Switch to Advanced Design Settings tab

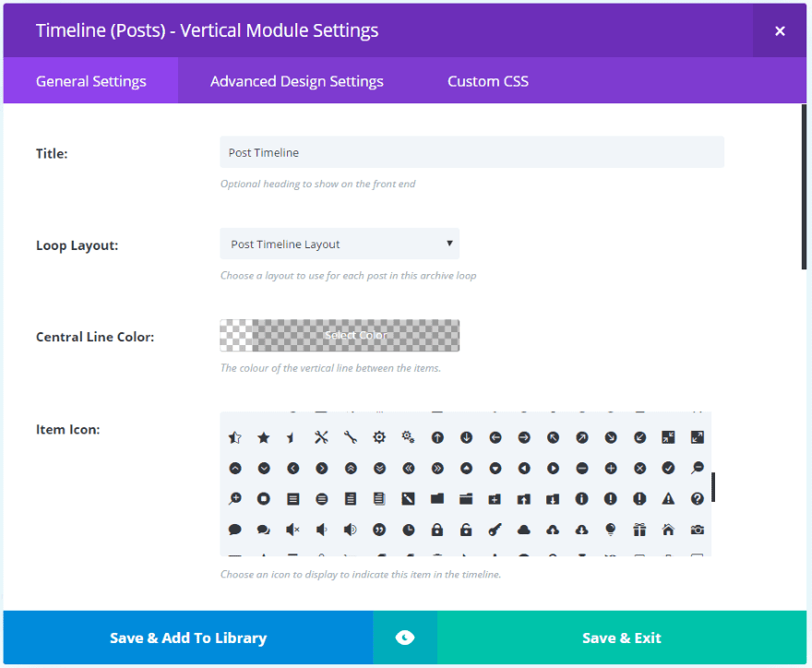click(x=296, y=81)
